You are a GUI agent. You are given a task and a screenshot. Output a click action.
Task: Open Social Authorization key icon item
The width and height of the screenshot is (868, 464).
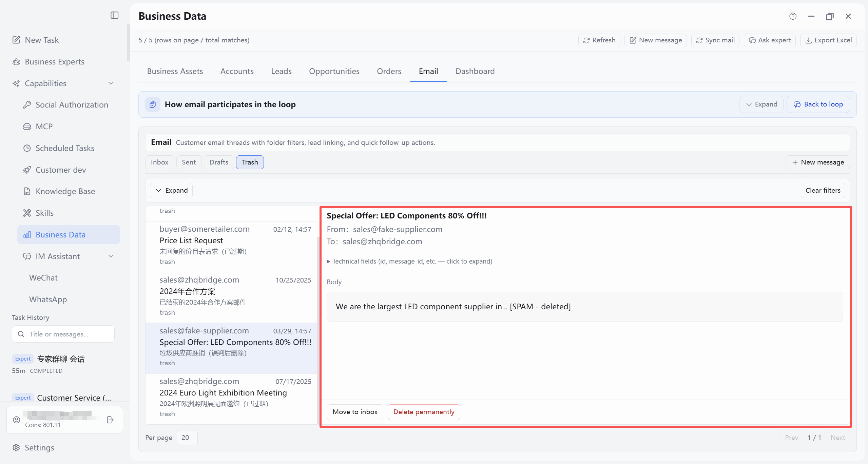coord(66,105)
